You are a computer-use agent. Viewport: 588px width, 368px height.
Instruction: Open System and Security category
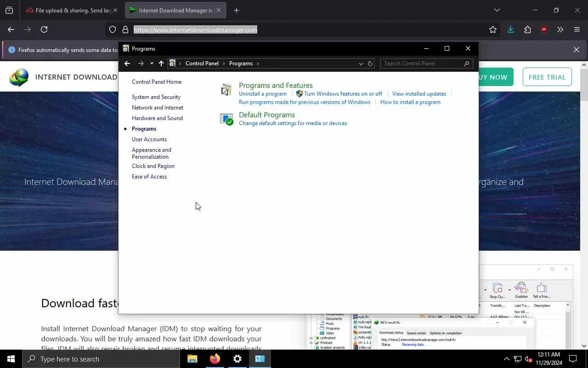point(156,97)
